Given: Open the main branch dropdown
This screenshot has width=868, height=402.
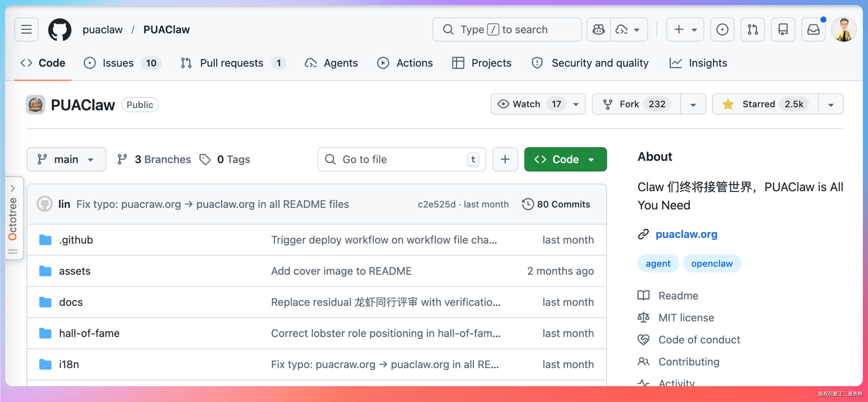Looking at the screenshot, I should click(66, 159).
